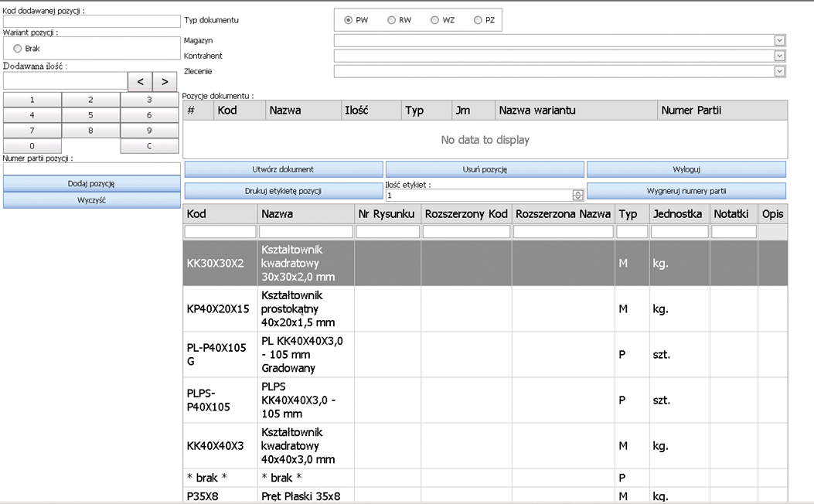Click the Nr Rysunku filter box

click(x=388, y=231)
